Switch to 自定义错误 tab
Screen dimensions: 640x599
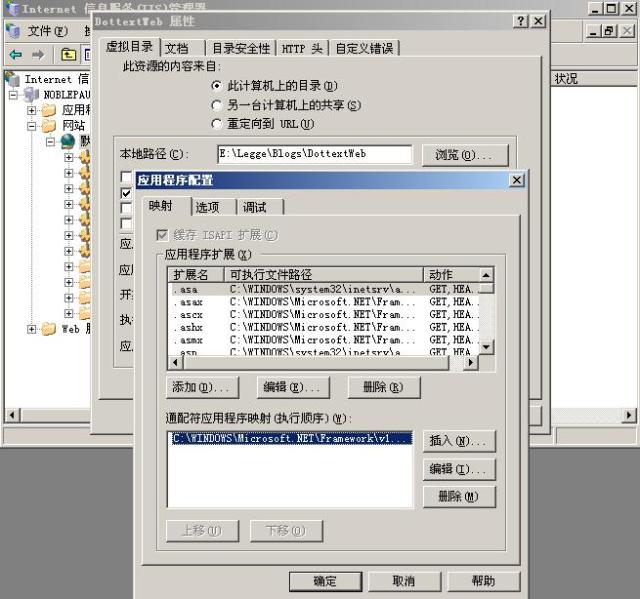364,49
